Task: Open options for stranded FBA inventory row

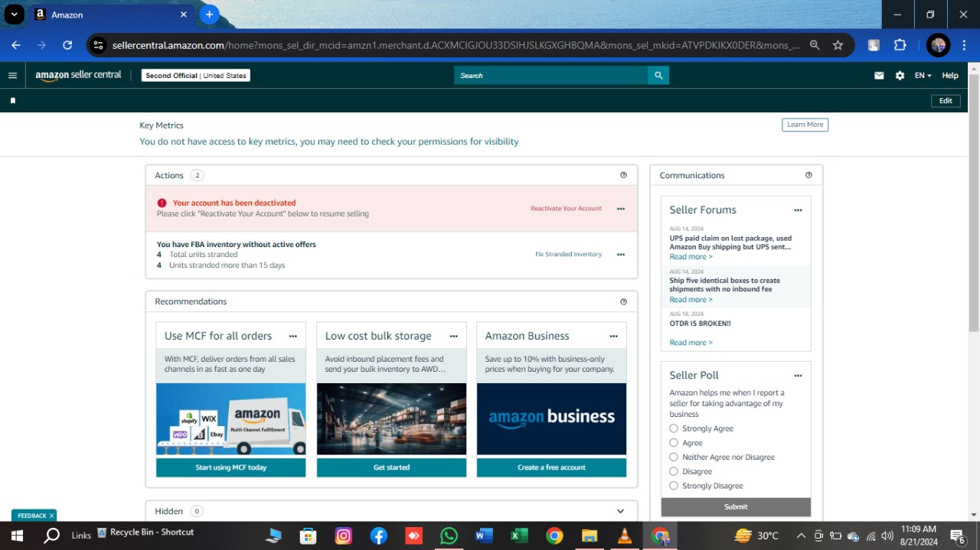Action: click(621, 255)
